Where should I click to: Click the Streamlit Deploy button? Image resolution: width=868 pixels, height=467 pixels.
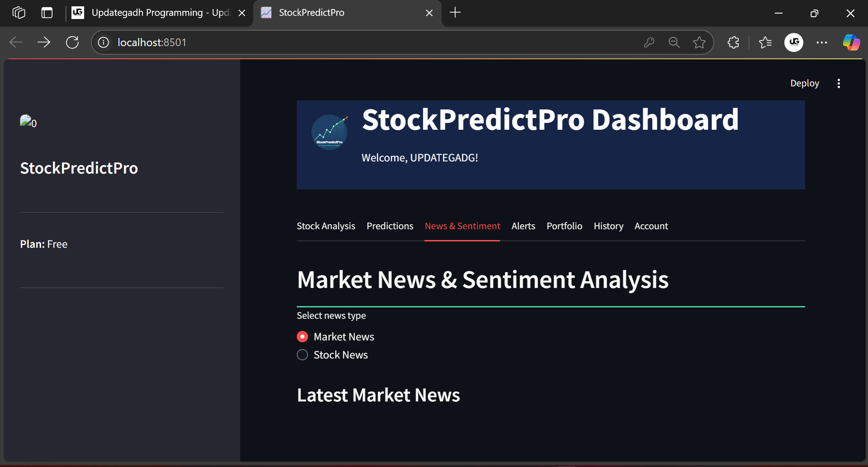pyautogui.click(x=805, y=83)
